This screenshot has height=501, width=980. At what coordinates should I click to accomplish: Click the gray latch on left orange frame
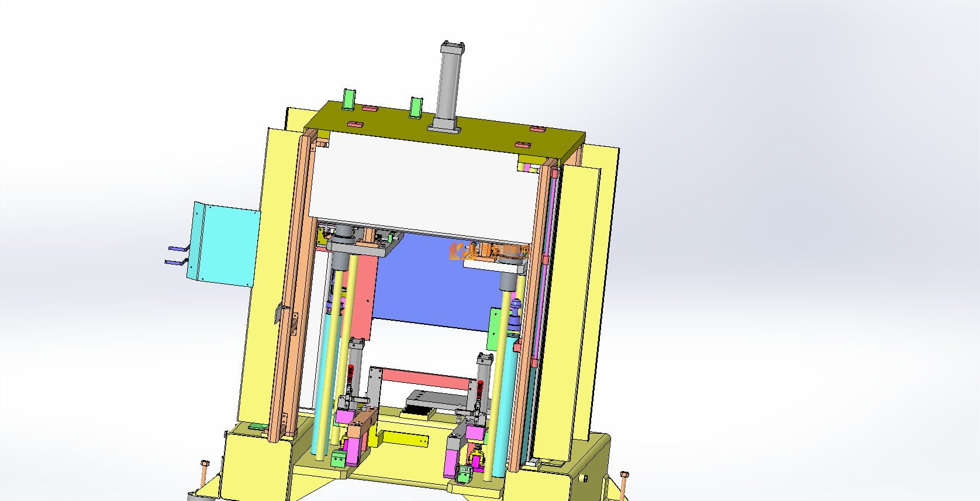pos(279,314)
